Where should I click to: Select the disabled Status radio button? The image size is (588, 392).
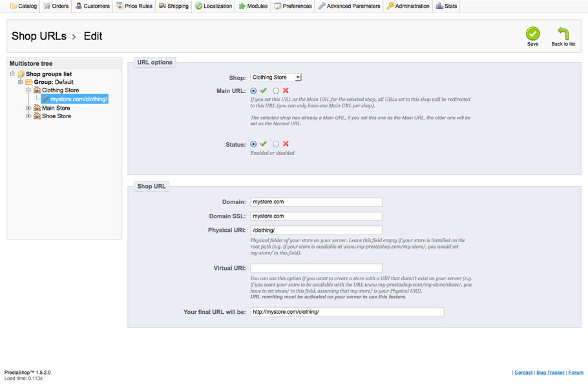(276, 144)
